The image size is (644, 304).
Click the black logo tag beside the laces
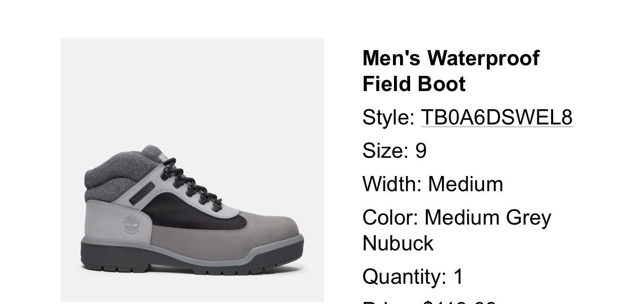(142, 193)
